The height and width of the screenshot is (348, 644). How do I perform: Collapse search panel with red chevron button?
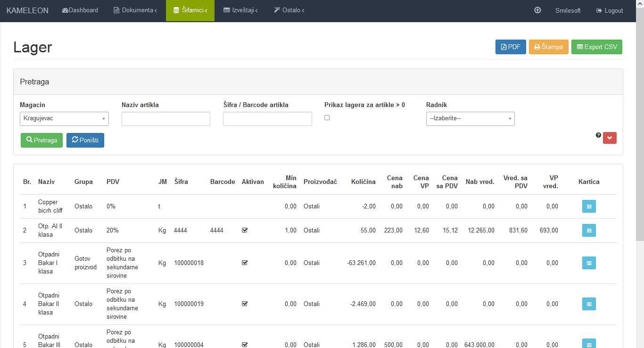point(610,138)
